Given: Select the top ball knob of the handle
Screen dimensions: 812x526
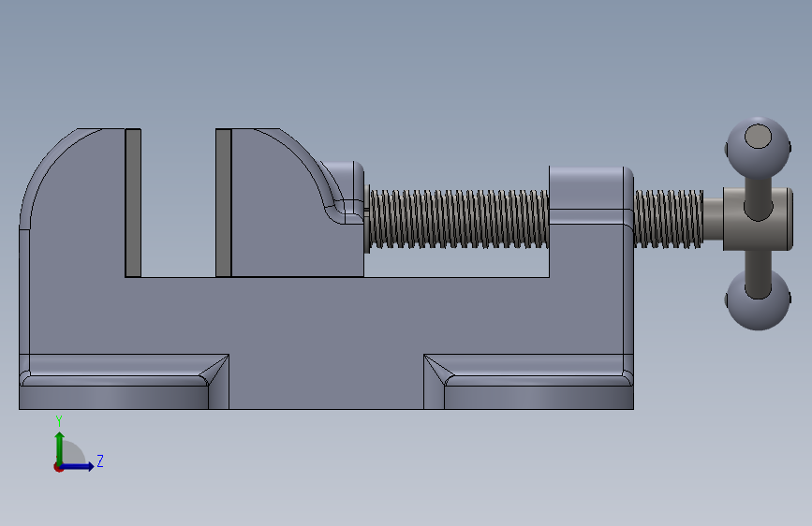Looking at the screenshot, I should click(x=758, y=149).
